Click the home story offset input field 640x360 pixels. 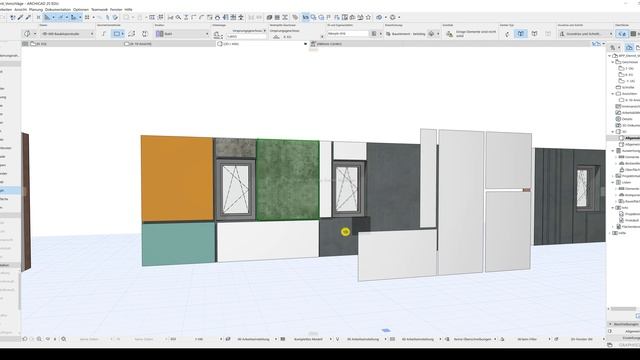pyautogui.click(x=247, y=36)
